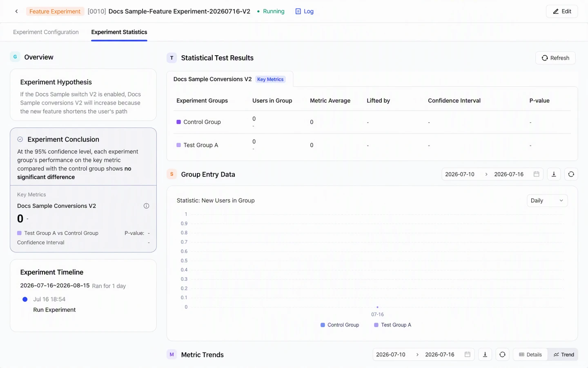Click the Metric Trends M icon
The width and height of the screenshot is (588, 368).
tap(172, 355)
